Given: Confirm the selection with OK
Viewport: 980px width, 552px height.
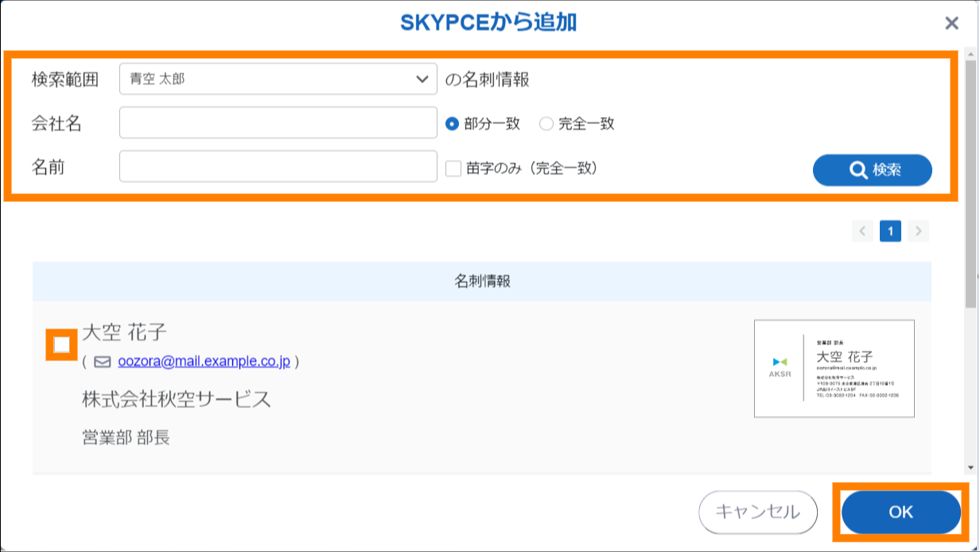Looking at the screenshot, I should tap(900, 512).
